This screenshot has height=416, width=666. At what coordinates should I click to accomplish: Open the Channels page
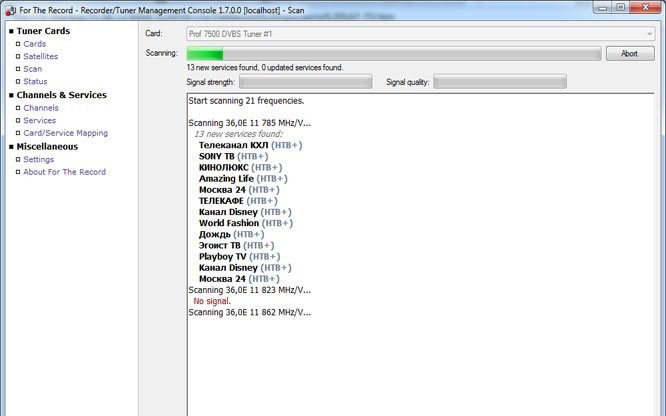point(41,108)
